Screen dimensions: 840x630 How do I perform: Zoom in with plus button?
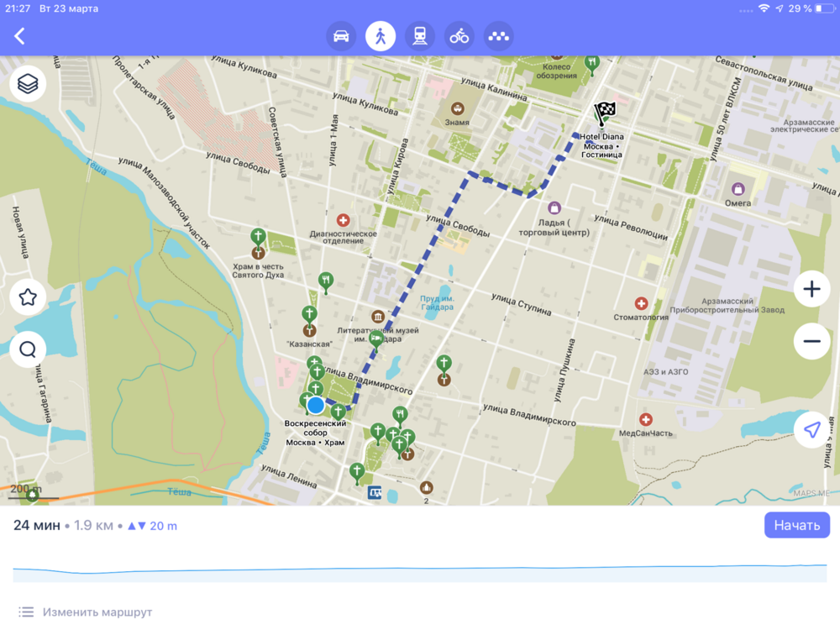811,290
